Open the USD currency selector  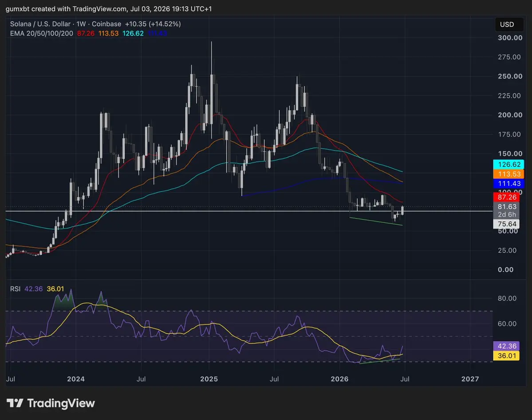pos(509,24)
